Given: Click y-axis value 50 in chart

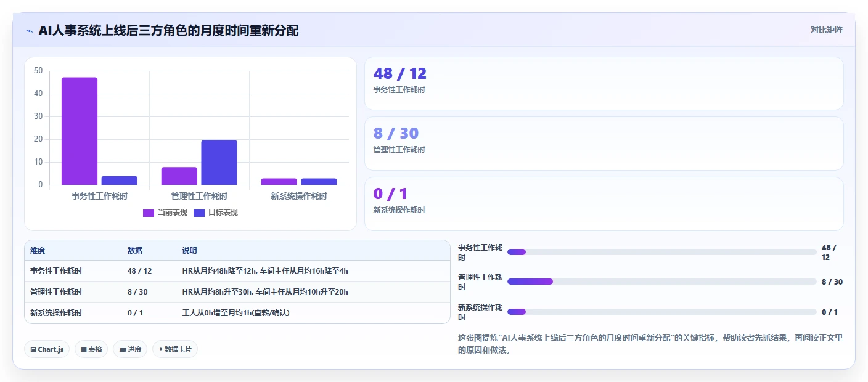Looking at the screenshot, I should click(38, 71).
